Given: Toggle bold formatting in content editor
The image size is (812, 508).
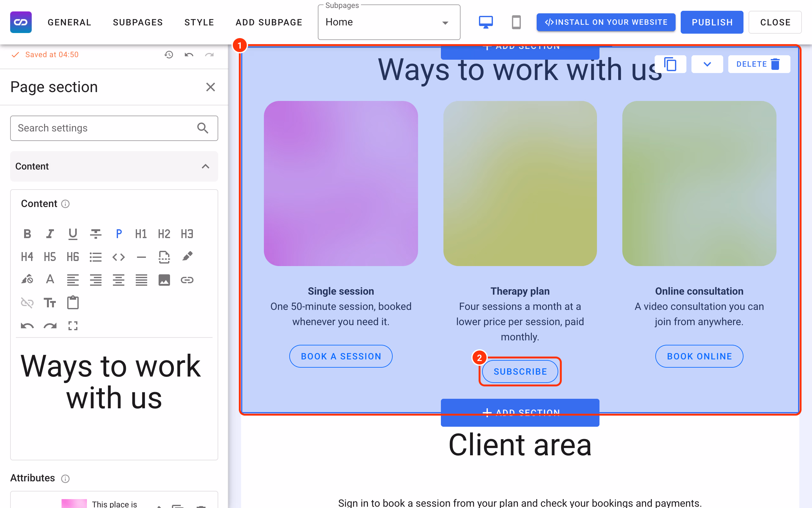Looking at the screenshot, I should tap(27, 234).
